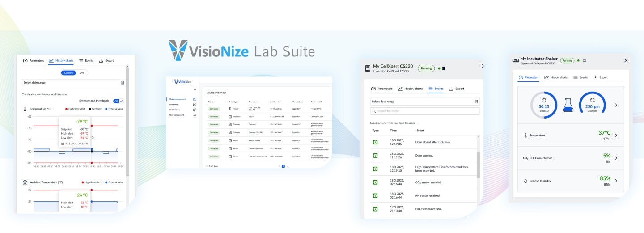The height and width of the screenshot is (233, 644).
Task: Click Gateway icon in Gateway CELLAR row
Action: 230,132
